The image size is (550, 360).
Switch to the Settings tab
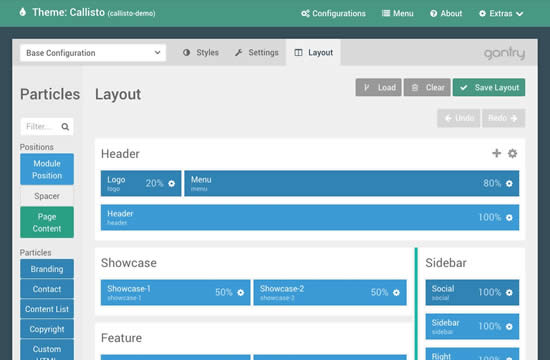point(256,53)
